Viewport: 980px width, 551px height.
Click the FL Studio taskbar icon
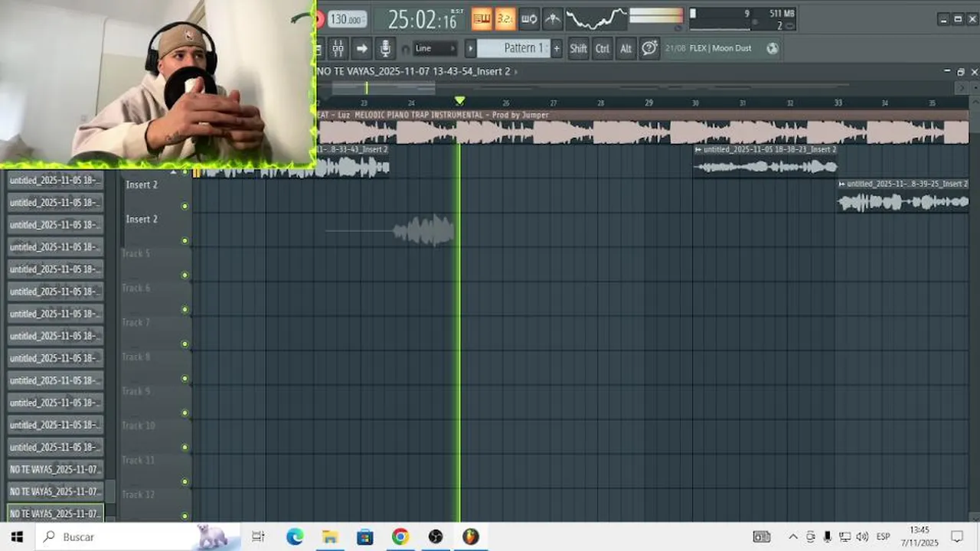click(x=471, y=537)
